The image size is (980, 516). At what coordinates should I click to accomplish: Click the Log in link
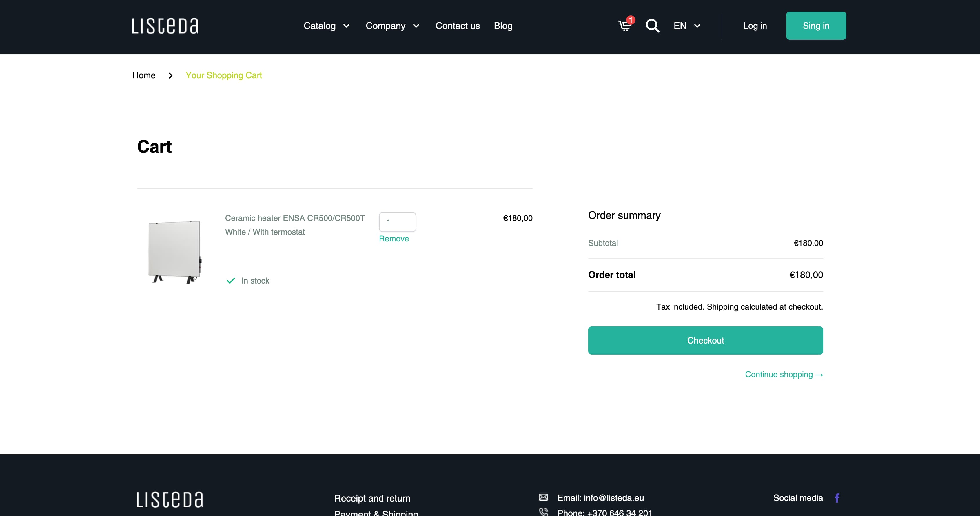755,26
